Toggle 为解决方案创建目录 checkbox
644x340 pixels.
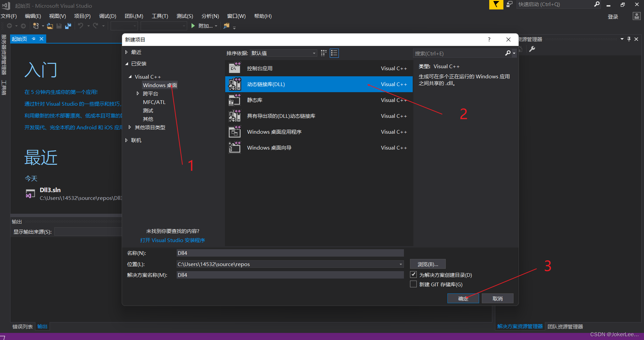(413, 274)
